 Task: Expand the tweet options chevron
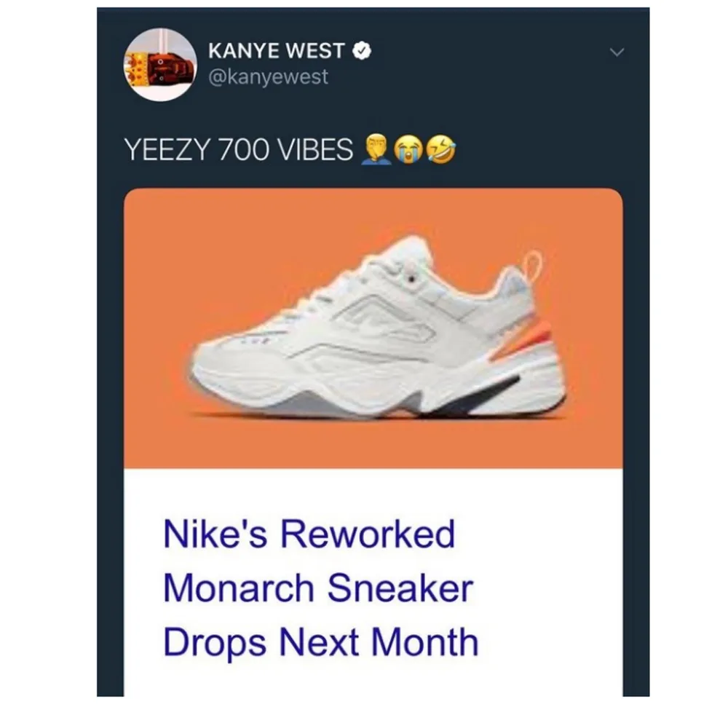(617, 52)
